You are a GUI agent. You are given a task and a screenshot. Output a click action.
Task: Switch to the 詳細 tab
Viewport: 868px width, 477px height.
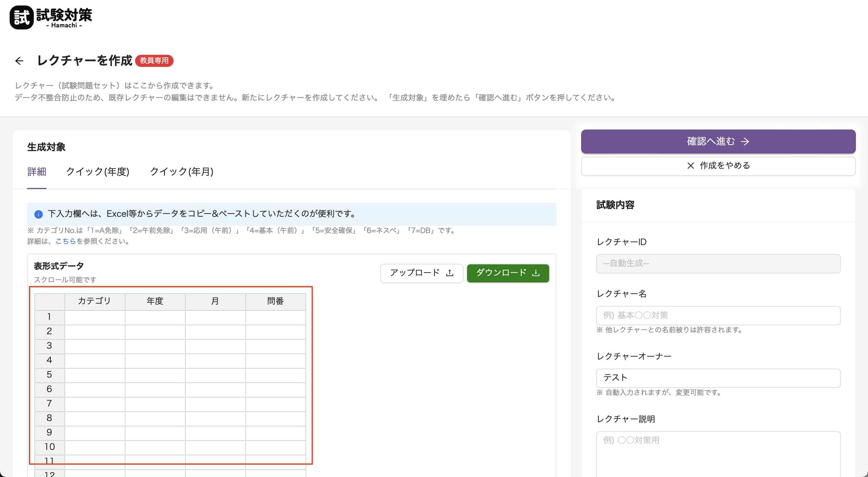[37, 172]
